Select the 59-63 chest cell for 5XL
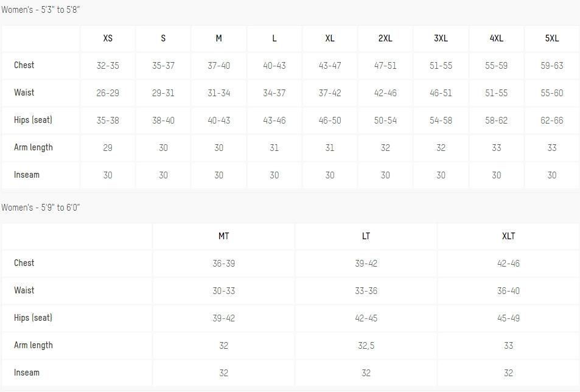580x392 pixels. coord(551,66)
